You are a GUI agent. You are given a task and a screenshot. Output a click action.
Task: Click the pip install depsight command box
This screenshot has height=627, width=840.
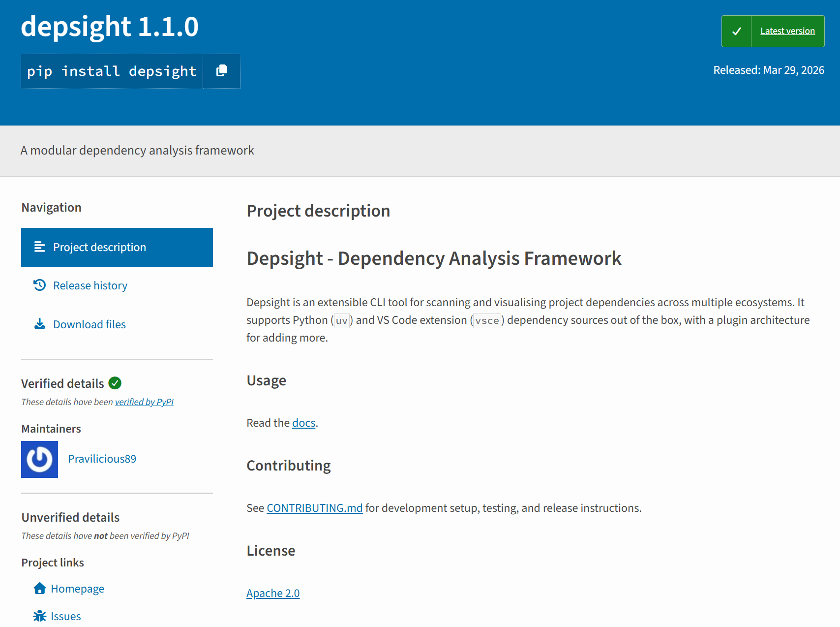point(112,71)
